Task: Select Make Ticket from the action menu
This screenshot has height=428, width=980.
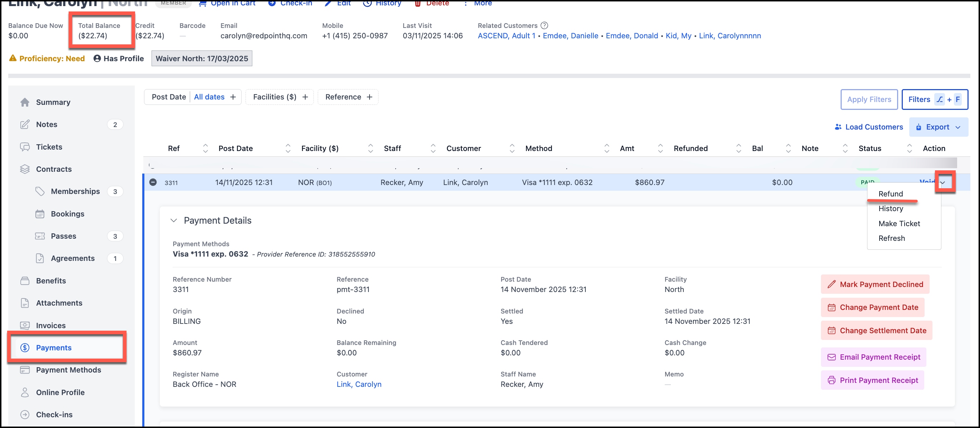Action: [899, 224]
